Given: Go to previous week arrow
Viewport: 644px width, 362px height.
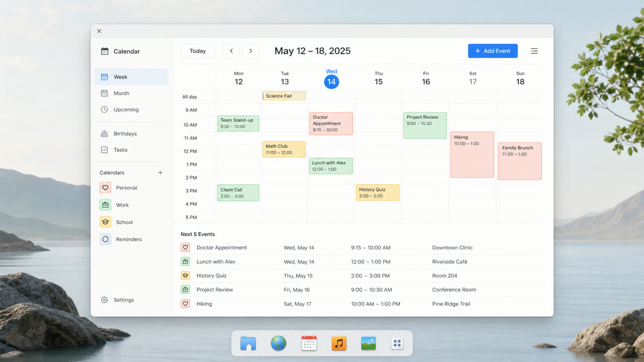Looking at the screenshot, I should point(231,51).
